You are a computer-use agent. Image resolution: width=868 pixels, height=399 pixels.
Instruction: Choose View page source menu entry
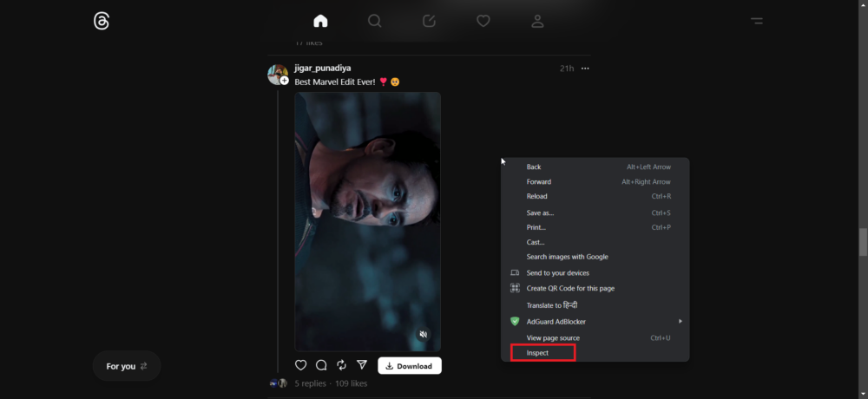tap(553, 337)
